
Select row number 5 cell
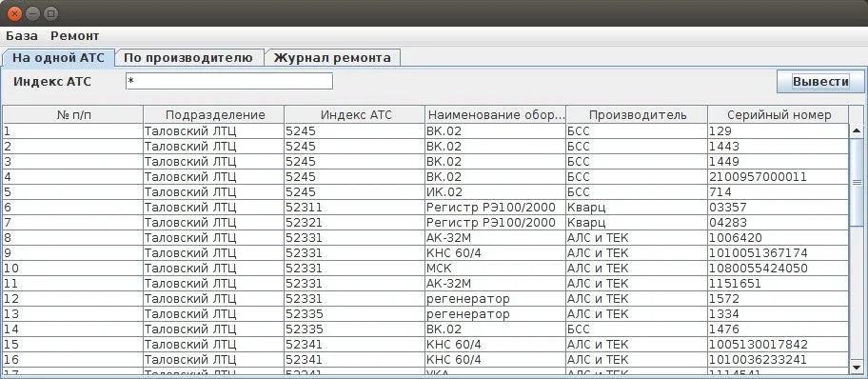(x=73, y=192)
